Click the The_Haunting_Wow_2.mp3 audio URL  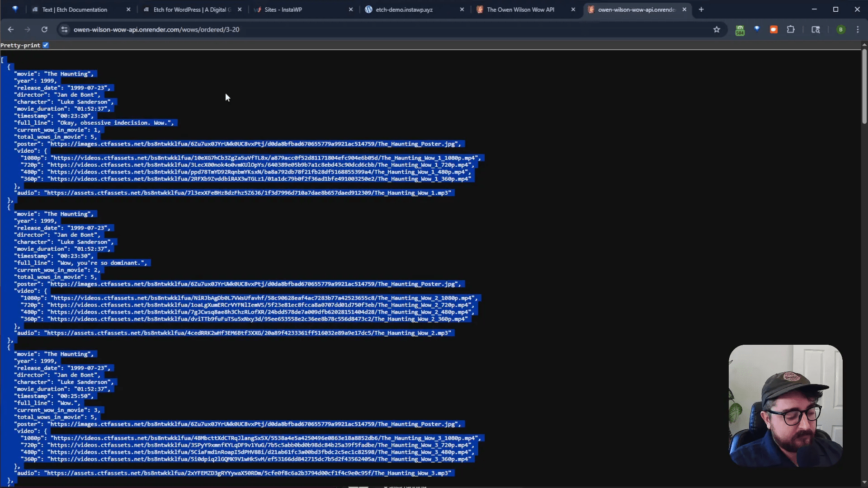click(x=247, y=333)
